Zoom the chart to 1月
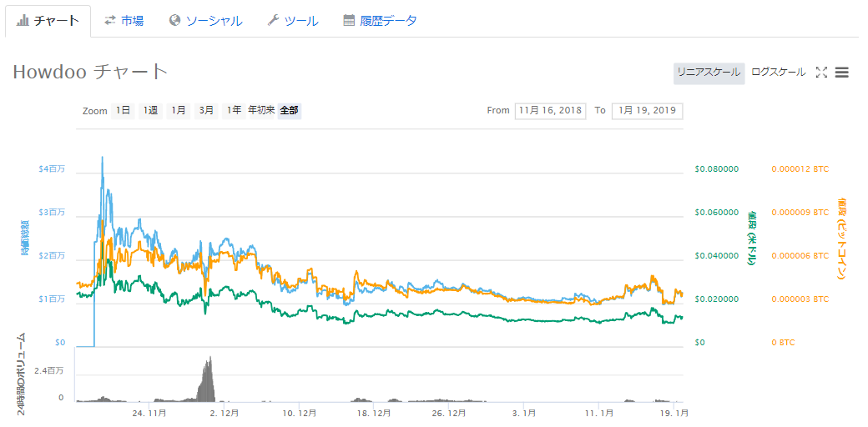 (178, 110)
